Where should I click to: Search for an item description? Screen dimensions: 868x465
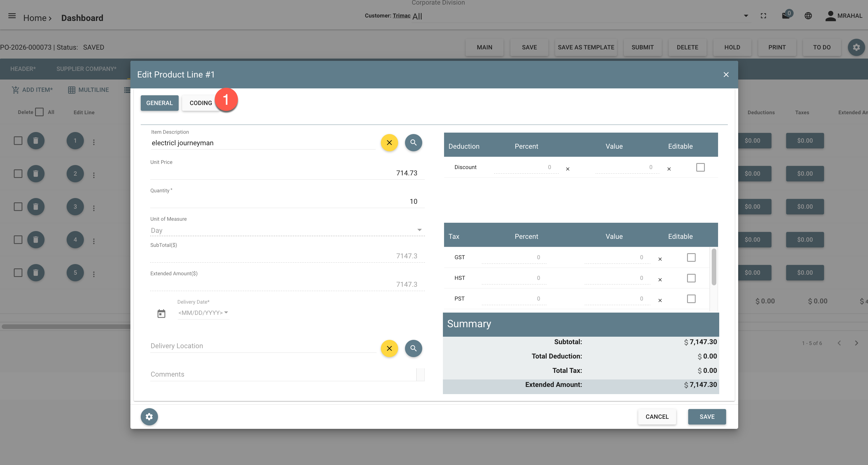click(x=413, y=143)
